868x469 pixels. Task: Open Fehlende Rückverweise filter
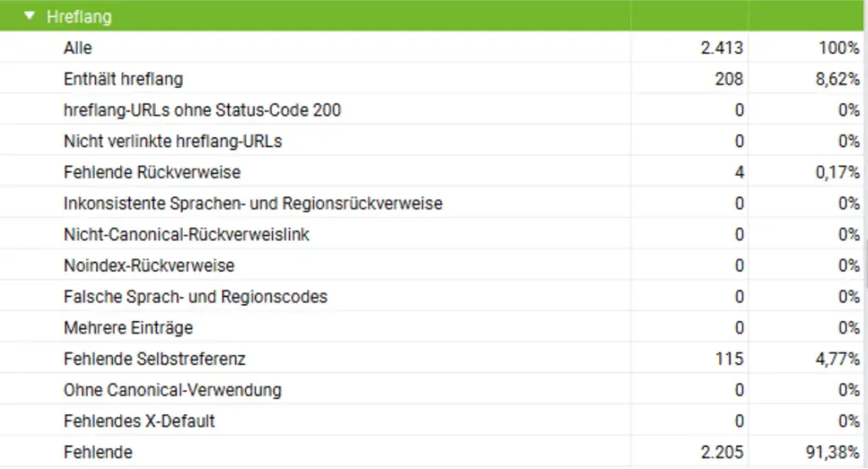(x=152, y=173)
